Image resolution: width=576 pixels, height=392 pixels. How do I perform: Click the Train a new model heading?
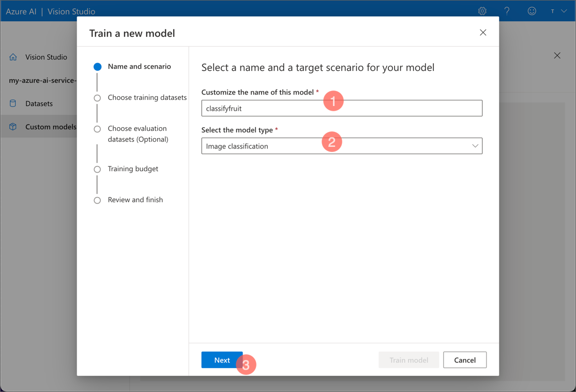(x=132, y=34)
